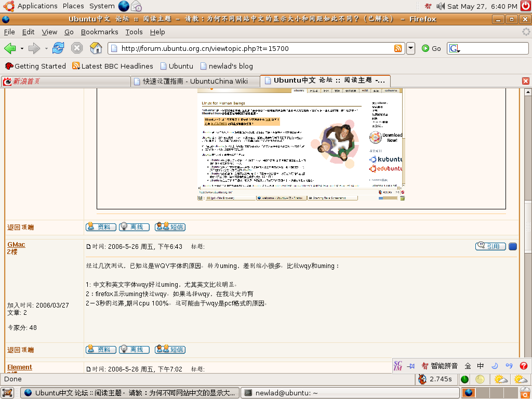Toggle the half/full width moon icon
The height and width of the screenshot is (399, 532).
pos(495,366)
